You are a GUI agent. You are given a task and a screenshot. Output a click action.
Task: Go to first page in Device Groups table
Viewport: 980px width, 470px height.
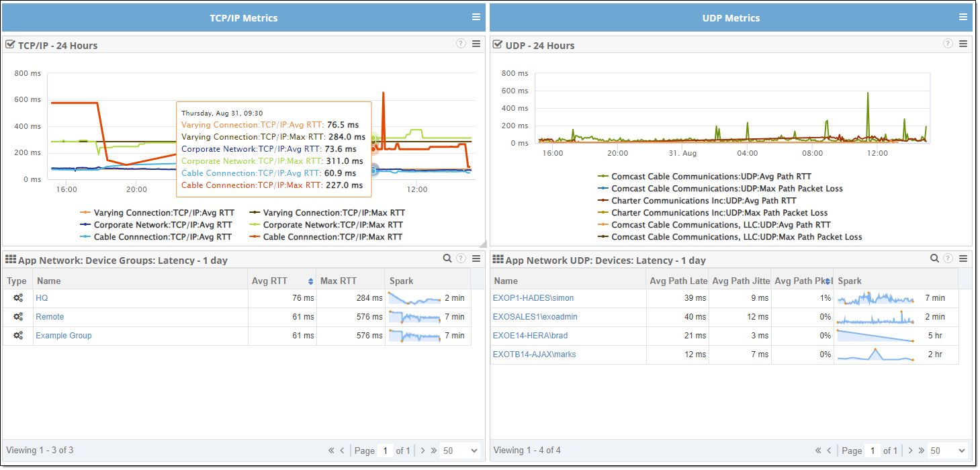pos(331,451)
